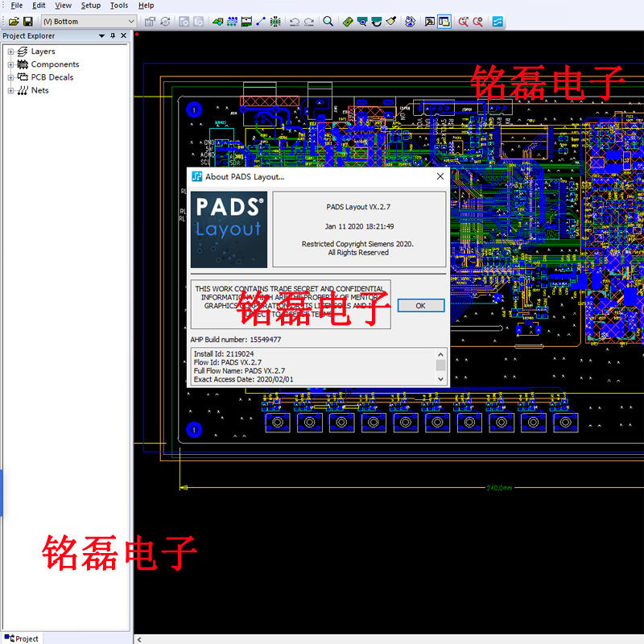This screenshot has width=644, height=644.
Task: Click the monitor-with-eye view icon
Action: click(362, 22)
